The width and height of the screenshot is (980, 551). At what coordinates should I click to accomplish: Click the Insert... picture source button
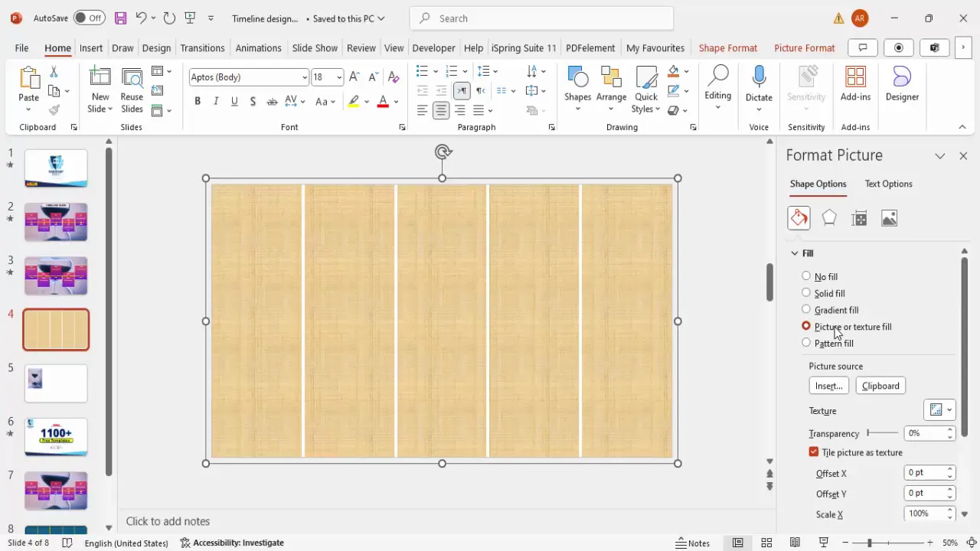tap(829, 386)
